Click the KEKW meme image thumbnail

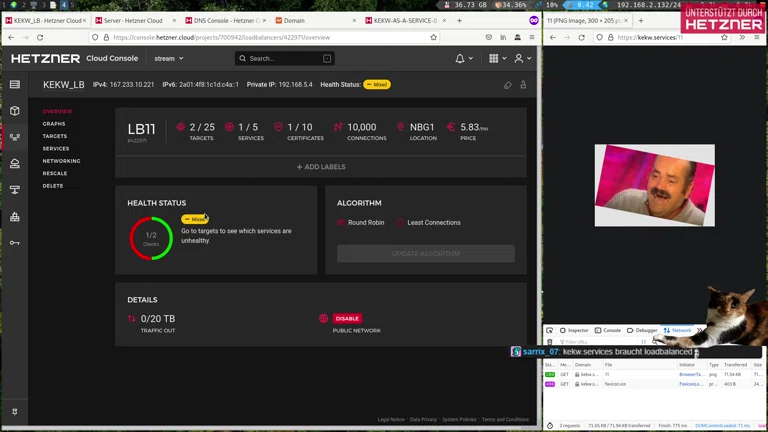[654, 185]
